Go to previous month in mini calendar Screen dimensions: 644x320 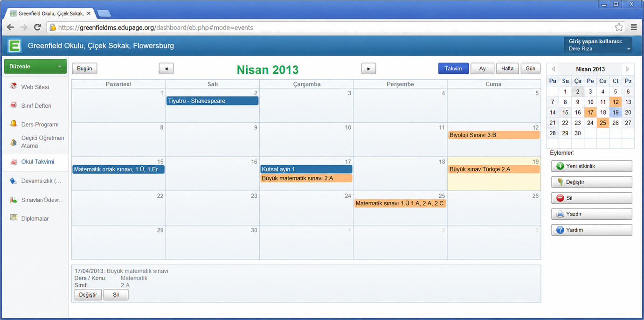(x=553, y=69)
